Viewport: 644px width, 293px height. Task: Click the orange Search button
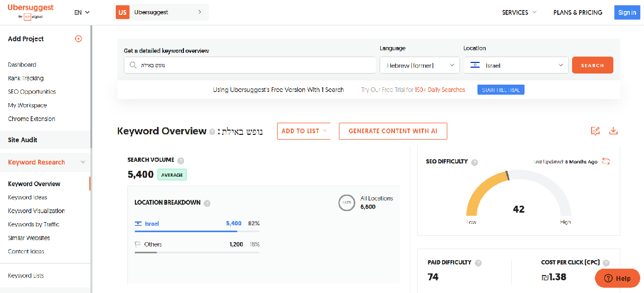pyautogui.click(x=593, y=65)
